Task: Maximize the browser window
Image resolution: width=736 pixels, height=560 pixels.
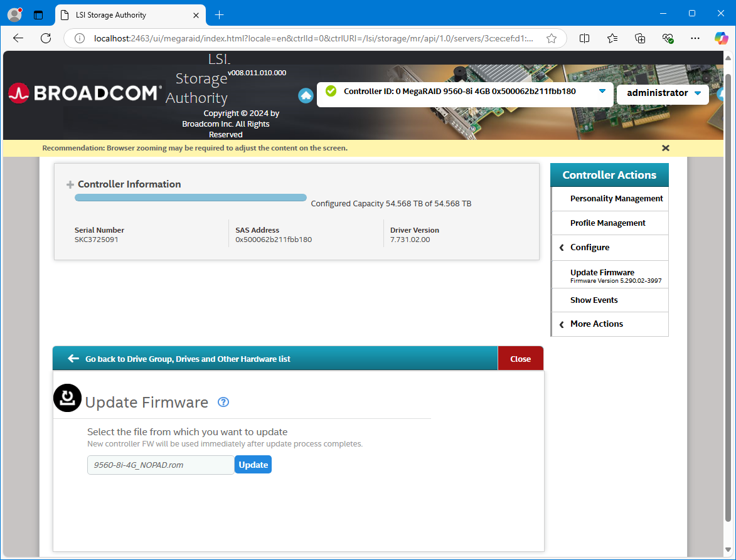Action: coord(692,14)
